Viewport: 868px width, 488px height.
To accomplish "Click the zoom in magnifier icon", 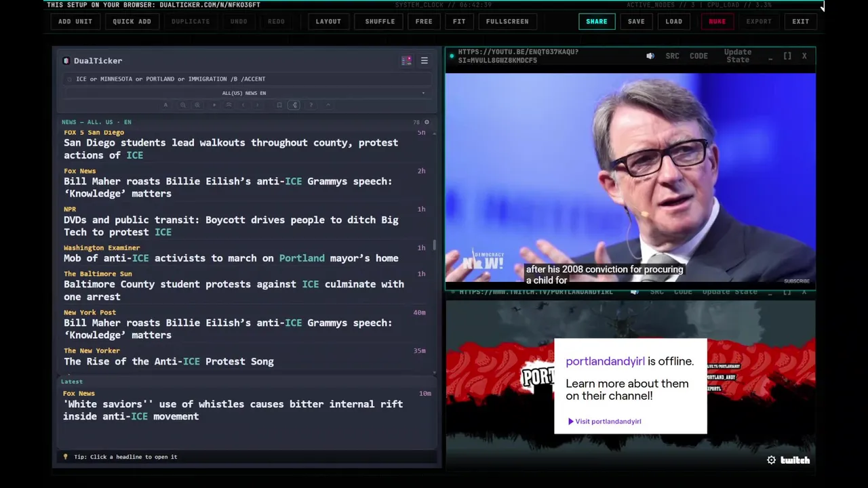I will point(197,105).
